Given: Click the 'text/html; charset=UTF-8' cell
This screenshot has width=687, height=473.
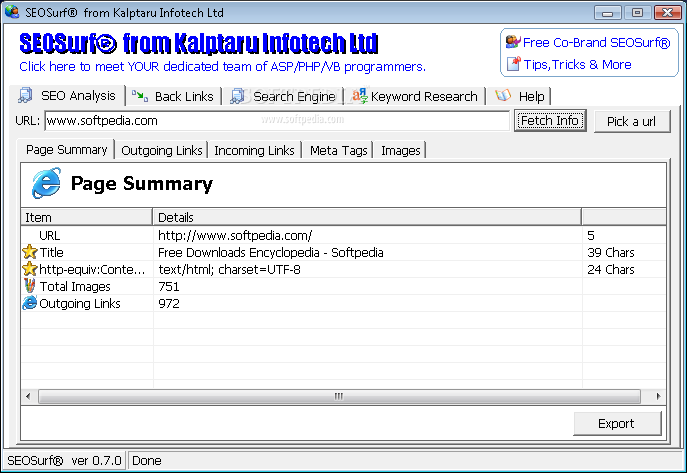Looking at the screenshot, I should (x=230, y=270).
